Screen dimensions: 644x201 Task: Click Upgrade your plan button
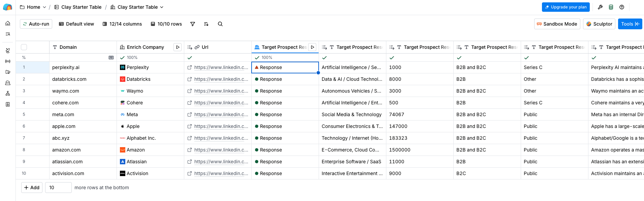pyautogui.click(x=566, y=7)
